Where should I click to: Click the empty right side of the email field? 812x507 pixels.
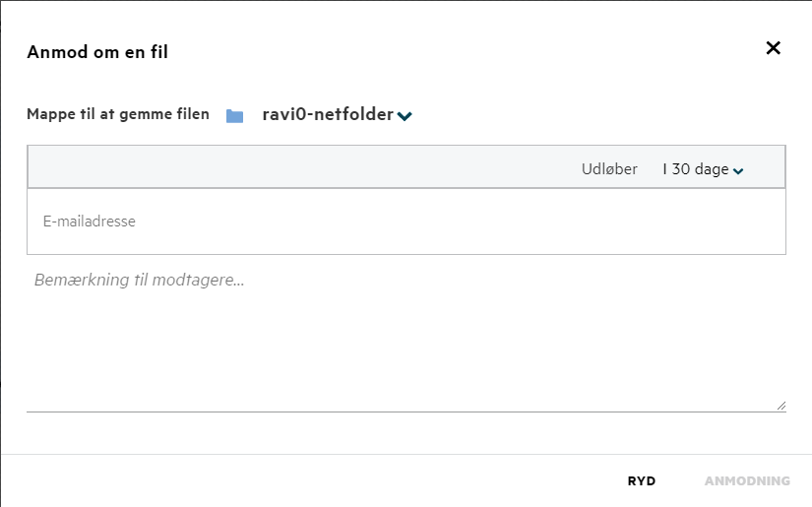pyautogui.click(x=640, y=222)
